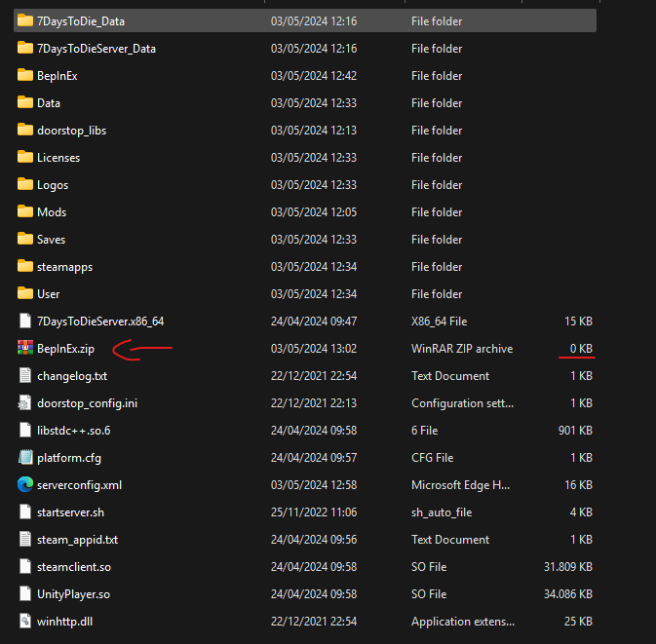Click the Data folder icon
The width and height of the screenshot is (656, 644).
coord(25,102)
